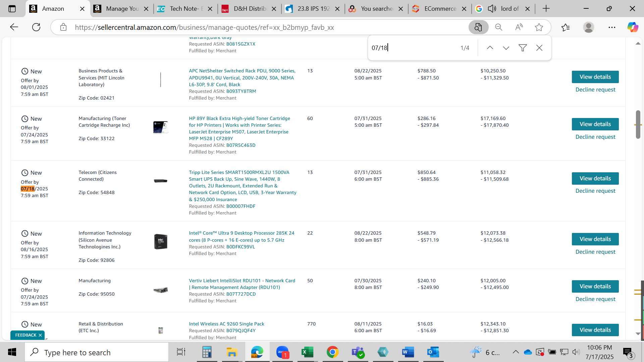644x362 pixels.
Task: View details for HP 89Y toner quote
Action: click(x=595, y=124)
